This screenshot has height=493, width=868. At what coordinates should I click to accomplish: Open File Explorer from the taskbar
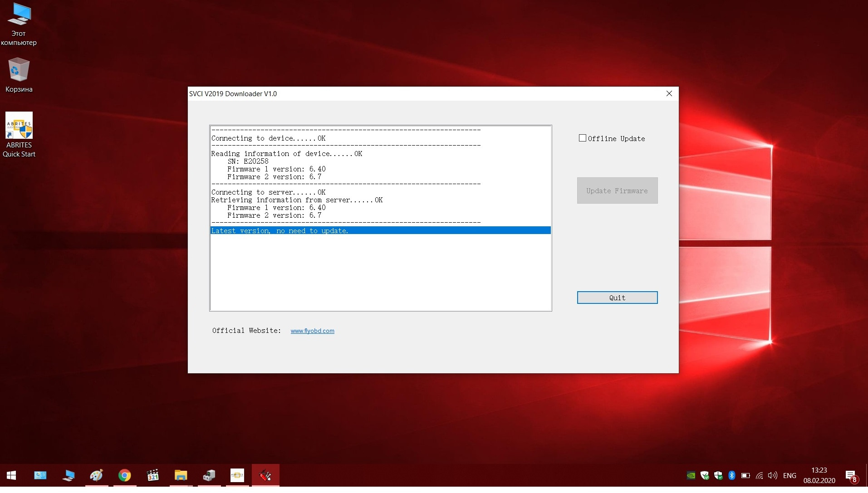[181, 475]
